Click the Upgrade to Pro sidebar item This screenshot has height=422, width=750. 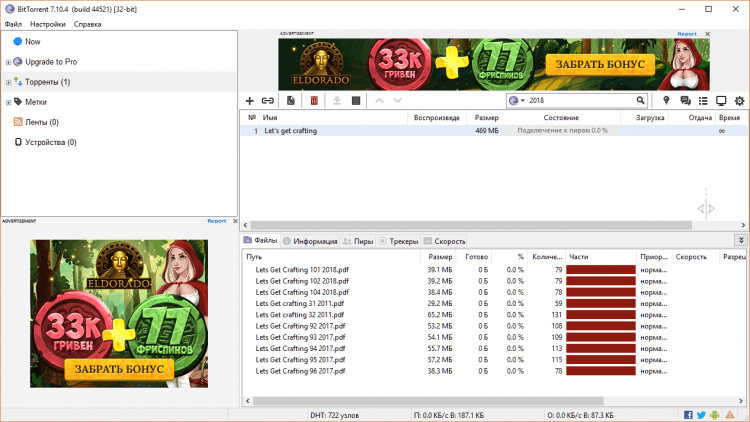coord(50,62)
